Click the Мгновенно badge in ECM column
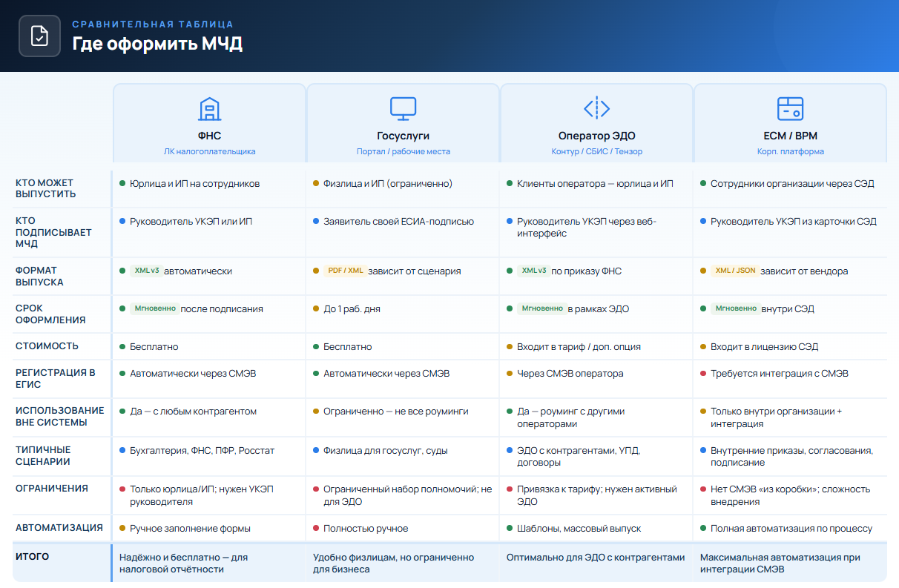This screenshot has height=588, width=899. pyautogui.click(x=735, y=308)
